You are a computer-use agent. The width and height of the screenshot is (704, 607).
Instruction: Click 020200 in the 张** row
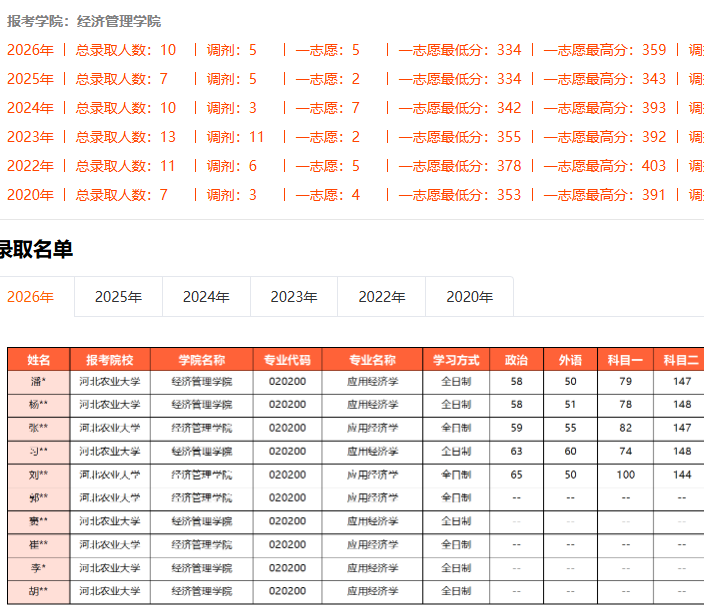[287, 428]
